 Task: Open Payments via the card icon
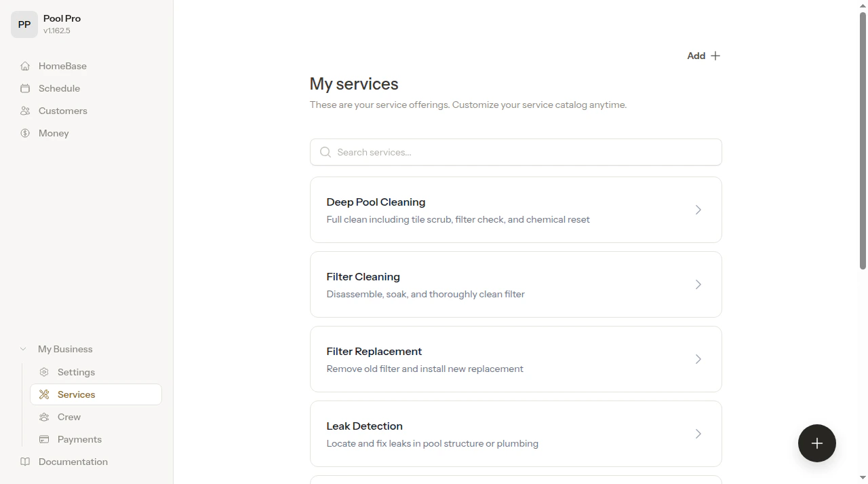[x=44, y=439]
